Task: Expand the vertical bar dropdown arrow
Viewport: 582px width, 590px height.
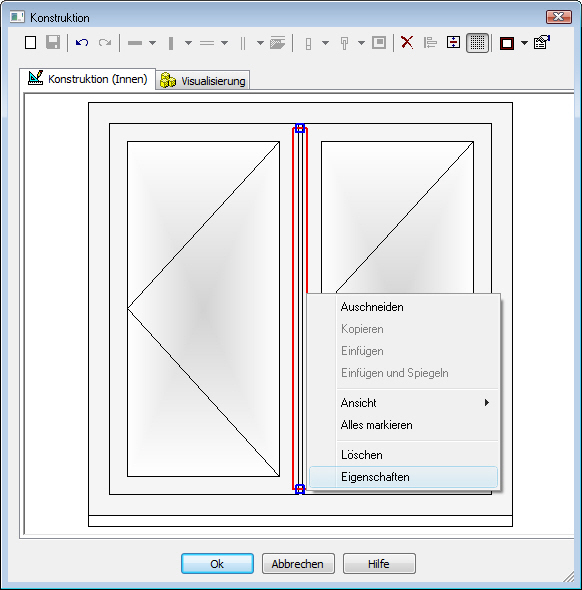Action: point(188,43)
